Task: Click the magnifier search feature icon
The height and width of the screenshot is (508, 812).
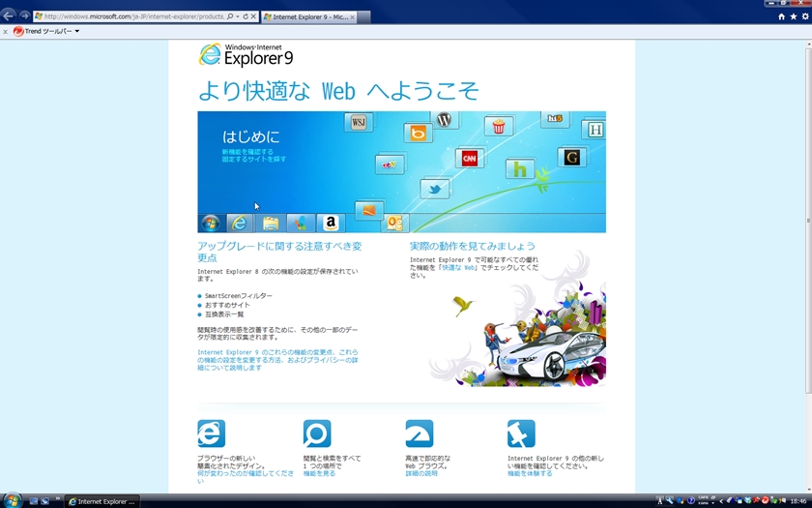Action: click(316, 433)
